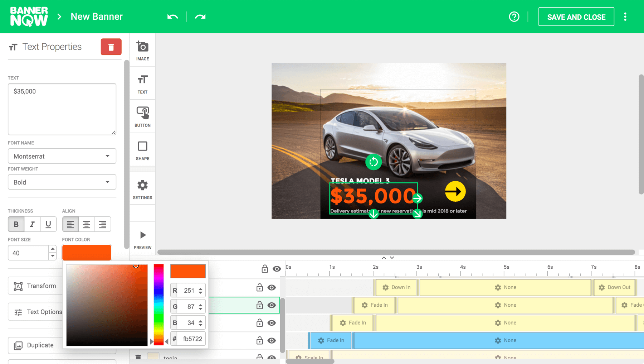Click the orange Font Color swatch
Image resolution: width=644 pixels, height=364 pixels.
pos(87,253)
